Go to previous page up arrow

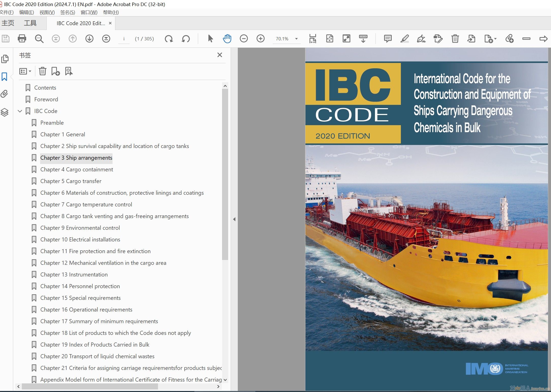[x=73, y=39]
